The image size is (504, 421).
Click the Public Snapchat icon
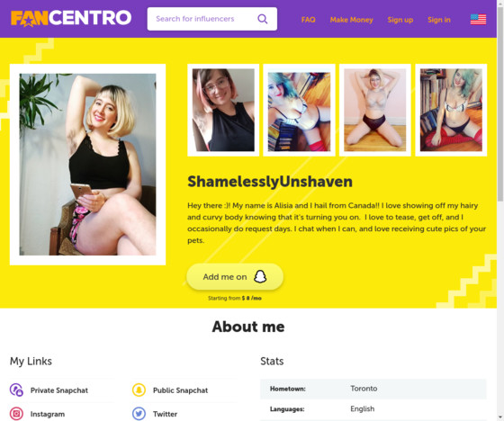point(139,390)
